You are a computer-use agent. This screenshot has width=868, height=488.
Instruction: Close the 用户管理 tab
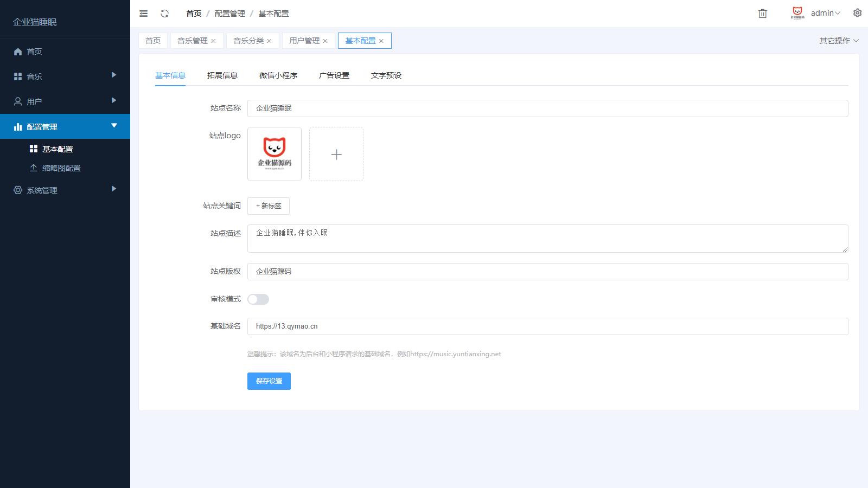(325, 41)
